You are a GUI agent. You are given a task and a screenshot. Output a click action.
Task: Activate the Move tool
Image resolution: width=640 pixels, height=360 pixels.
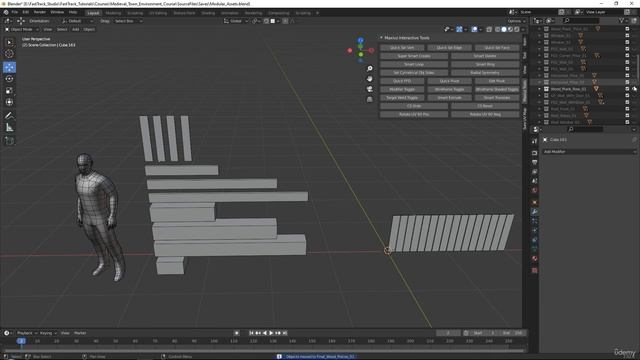[9, 67]
